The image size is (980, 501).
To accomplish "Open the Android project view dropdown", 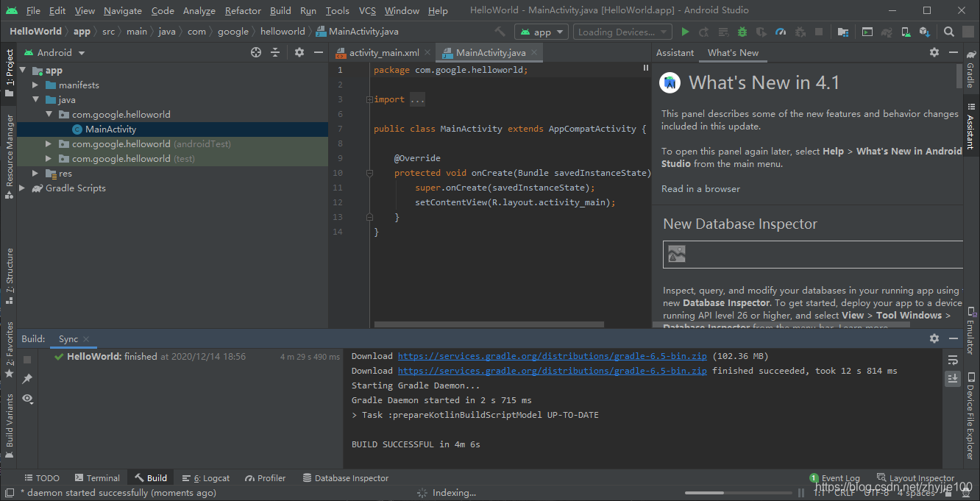I will (54, 52).
